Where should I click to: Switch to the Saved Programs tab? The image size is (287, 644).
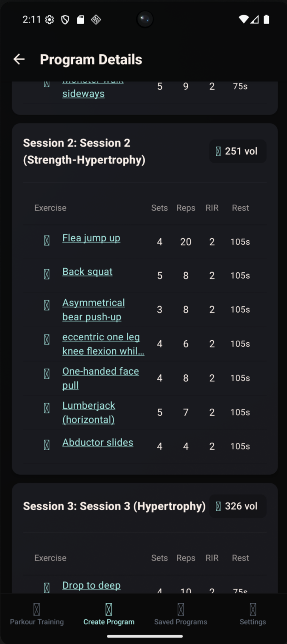pyautogui.click(x=181, y=615)
